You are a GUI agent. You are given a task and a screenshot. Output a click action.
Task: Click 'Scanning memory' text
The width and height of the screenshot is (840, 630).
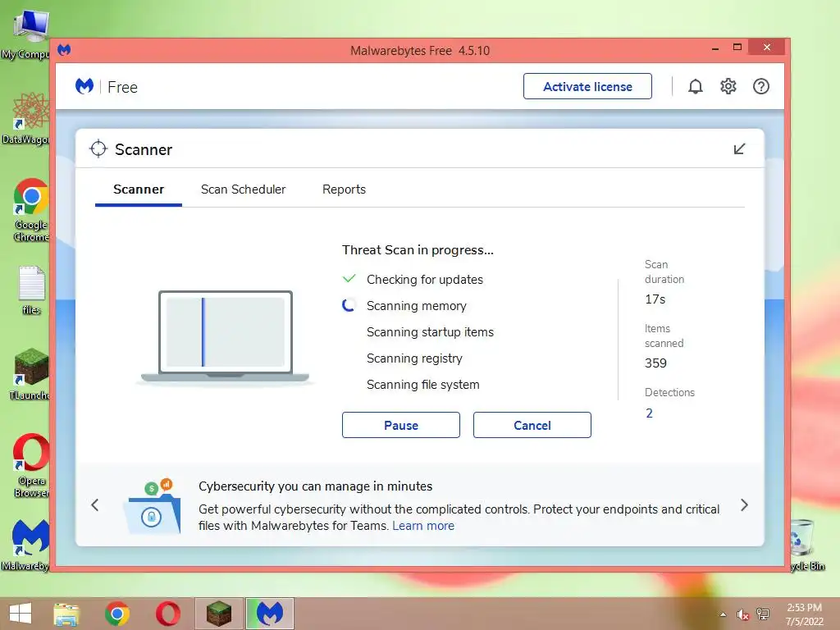pos(417,306)
